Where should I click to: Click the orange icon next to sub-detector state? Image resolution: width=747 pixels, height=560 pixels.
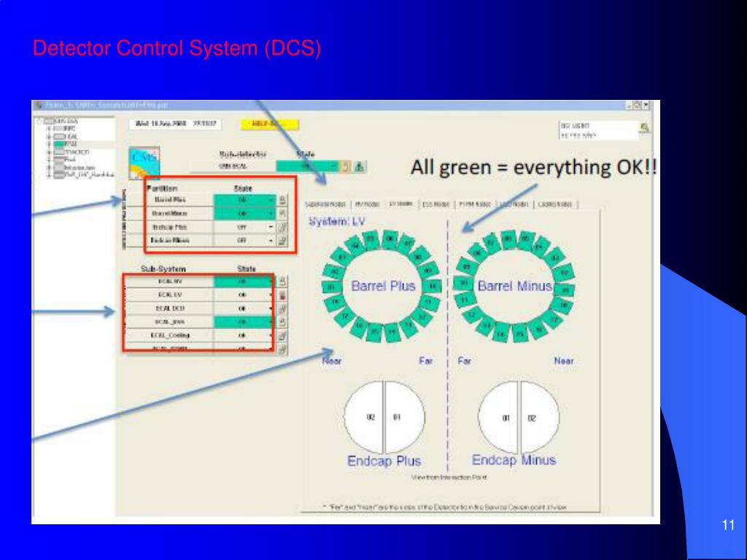(347, 167)
